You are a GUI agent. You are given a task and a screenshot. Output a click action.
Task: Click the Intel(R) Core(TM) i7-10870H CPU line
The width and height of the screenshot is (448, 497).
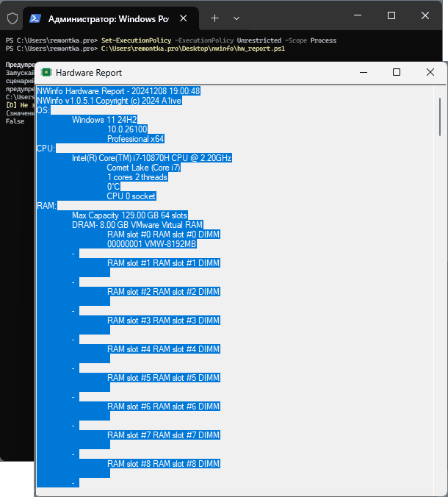(x=151, y=158)
